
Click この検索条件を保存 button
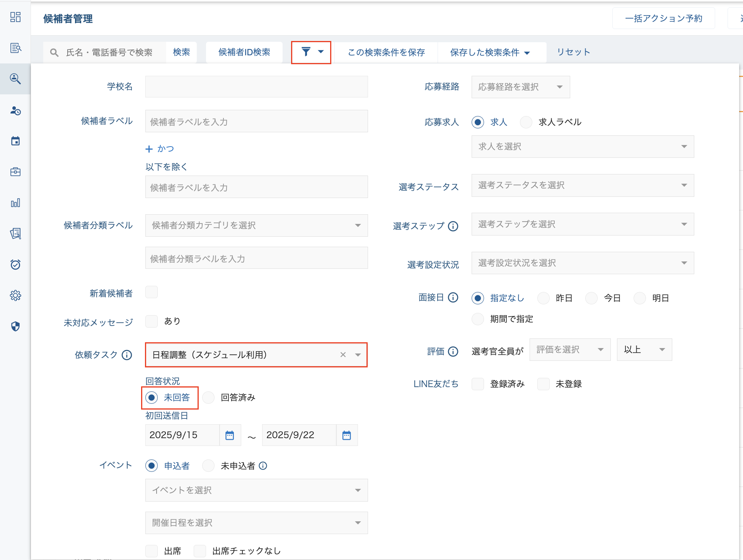click(x=386, y=52)
